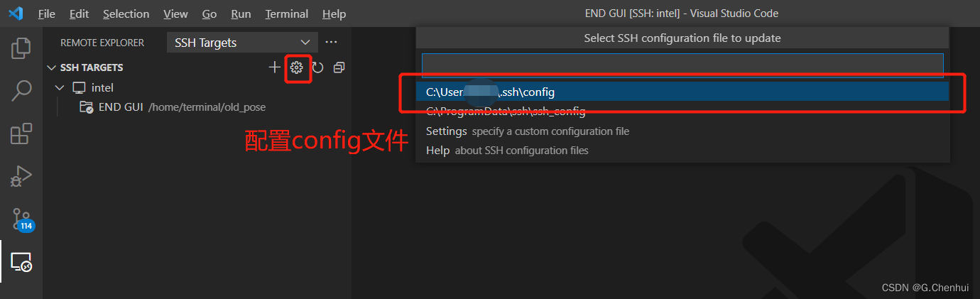
Task: Open the Remote Explorer activity bar icon
Action: pos(21,263)
